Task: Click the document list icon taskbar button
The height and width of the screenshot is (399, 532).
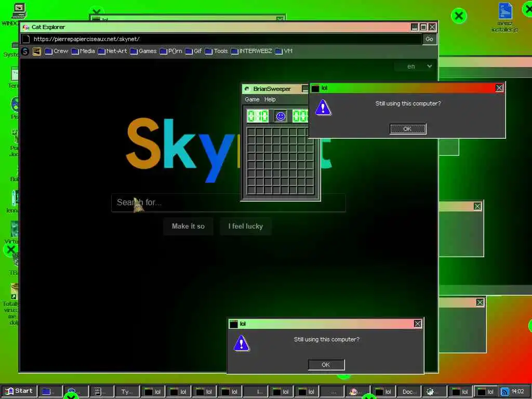Action: pyautogui.click(x=101, y=392)
